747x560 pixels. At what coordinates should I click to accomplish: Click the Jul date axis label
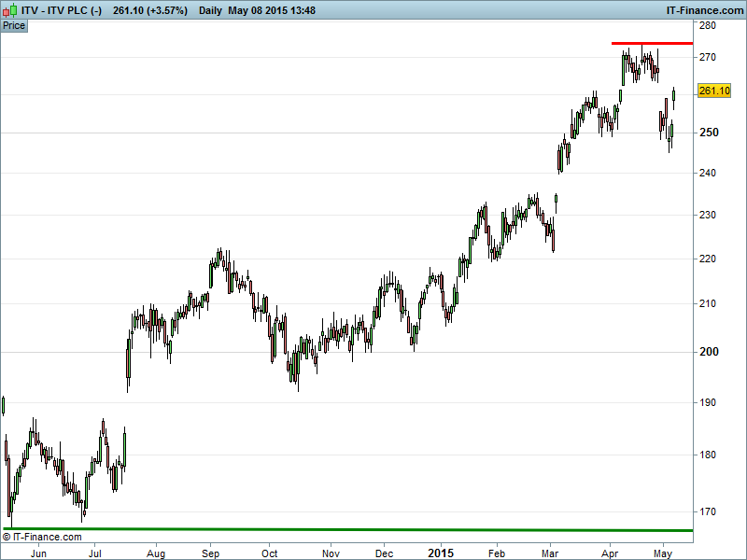(95, 553)
